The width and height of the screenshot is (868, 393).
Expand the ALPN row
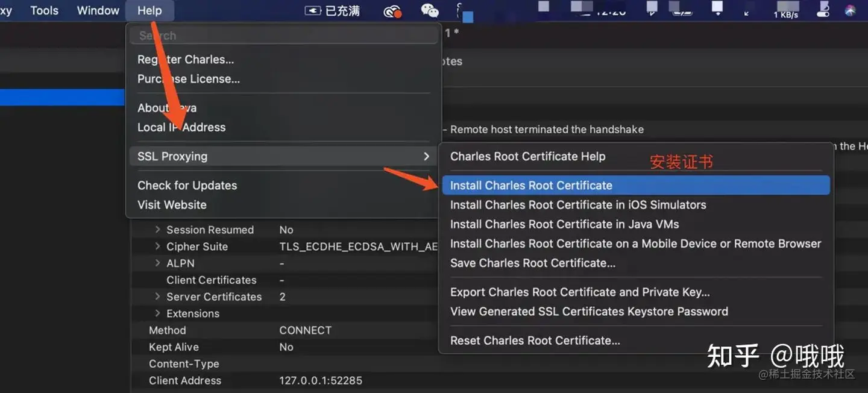pyautogui.click(x=158, y=263)
